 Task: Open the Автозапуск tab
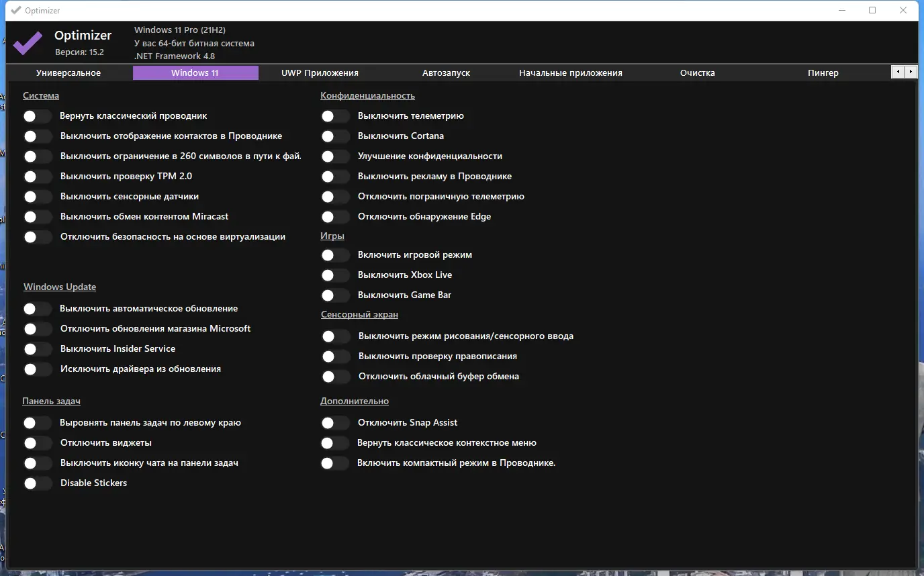(446, 73)
